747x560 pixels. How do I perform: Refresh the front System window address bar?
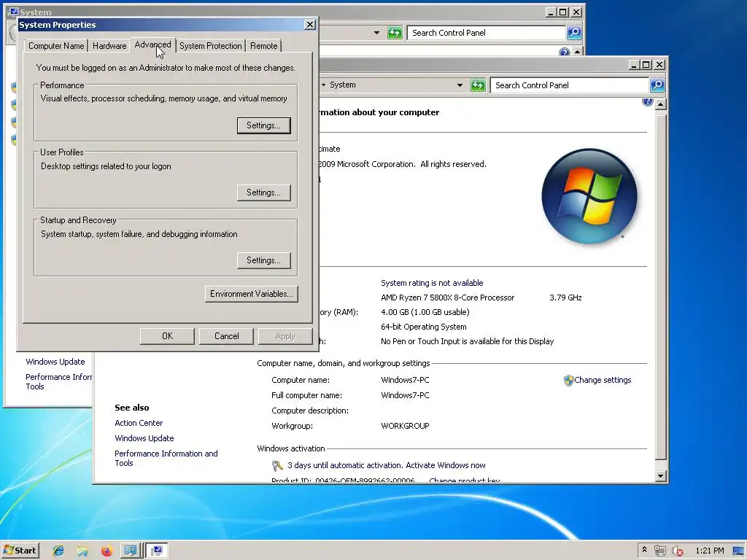(x=478, y=85)
